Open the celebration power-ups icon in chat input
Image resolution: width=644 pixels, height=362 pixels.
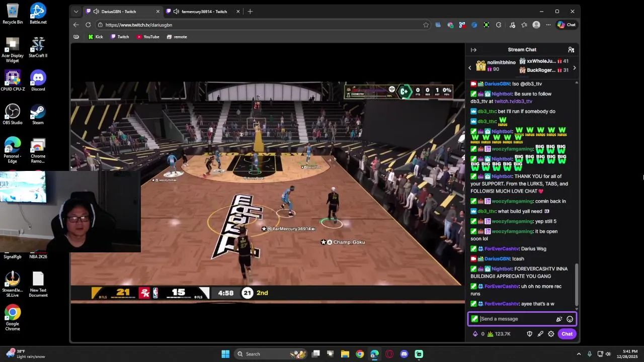tap(559, 319)
